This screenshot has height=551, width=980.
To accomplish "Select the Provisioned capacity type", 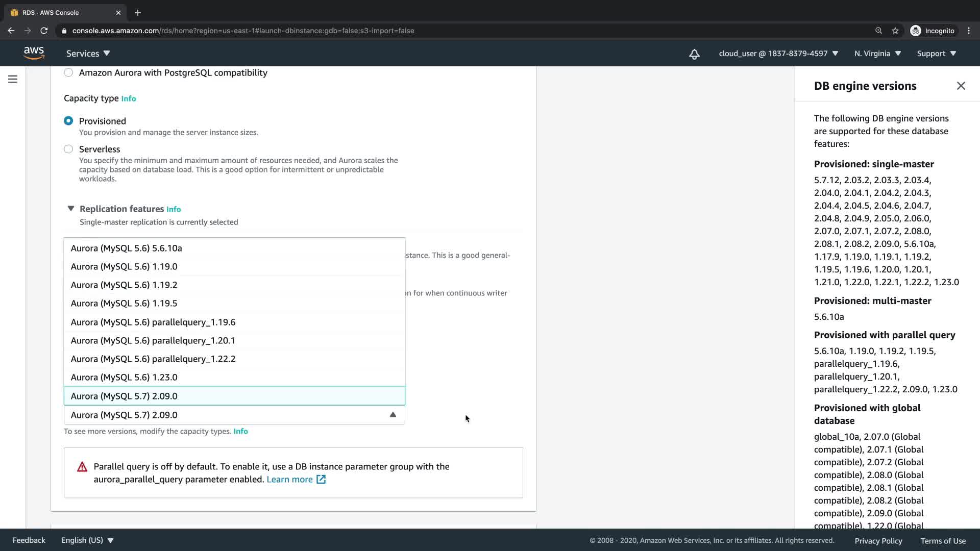I will [x=68, y=121].
